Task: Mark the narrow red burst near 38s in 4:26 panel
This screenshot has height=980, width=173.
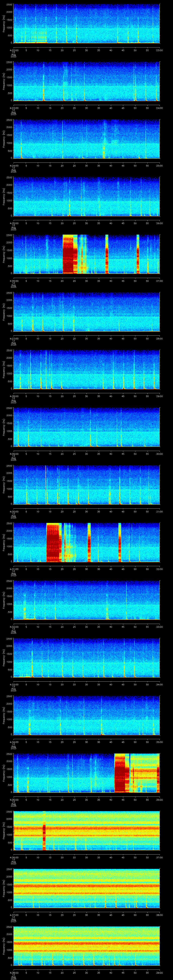Action: coord(107,255)
